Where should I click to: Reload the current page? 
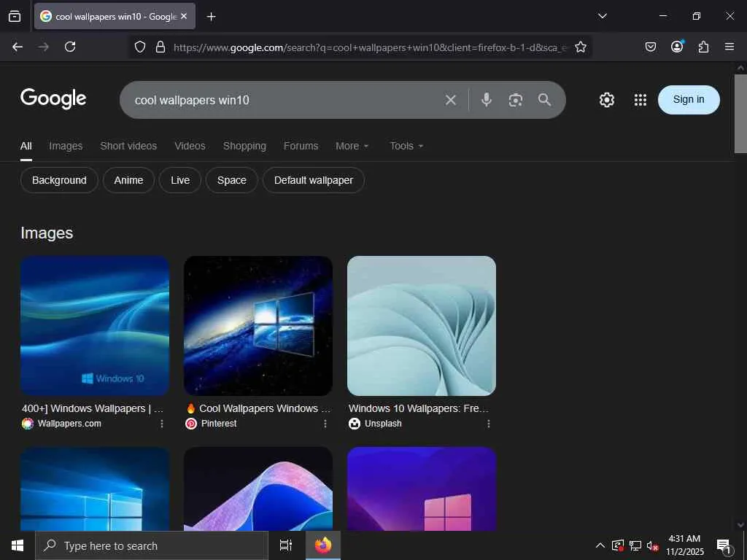coord(70,47)
